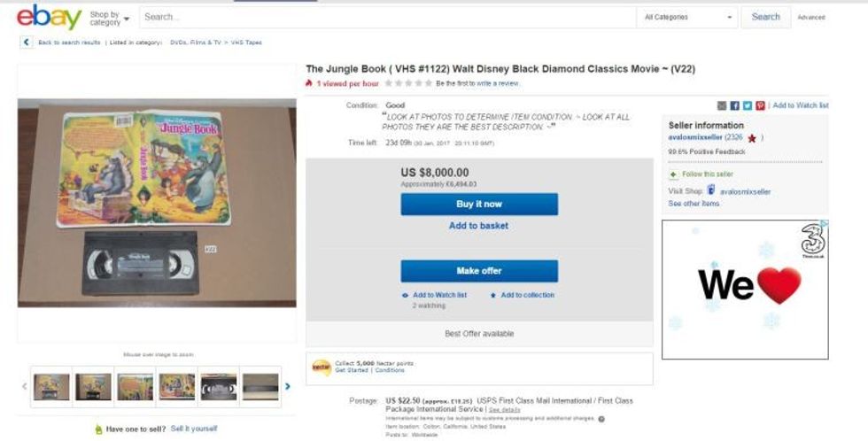Follow this seller
The image size is (868, 441).
[707, 174]
